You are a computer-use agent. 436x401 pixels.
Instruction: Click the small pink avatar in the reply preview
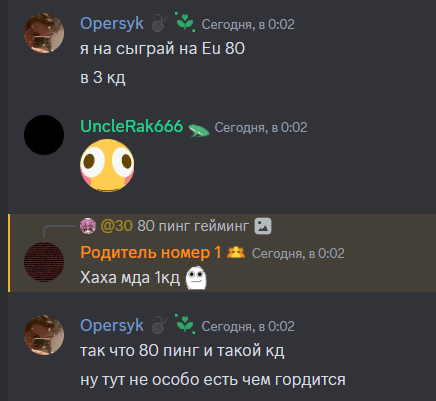(88, 226)
